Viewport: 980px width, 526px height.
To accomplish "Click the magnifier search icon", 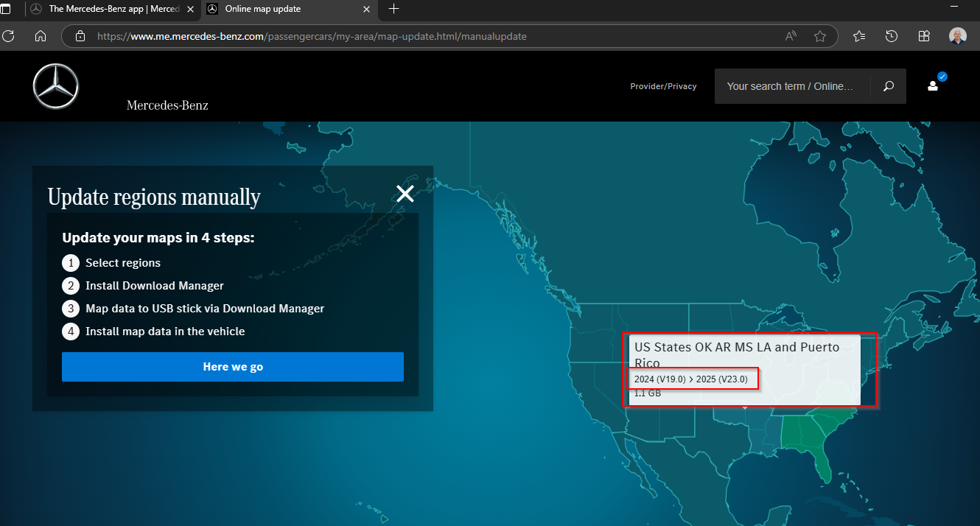I will 889,86.
